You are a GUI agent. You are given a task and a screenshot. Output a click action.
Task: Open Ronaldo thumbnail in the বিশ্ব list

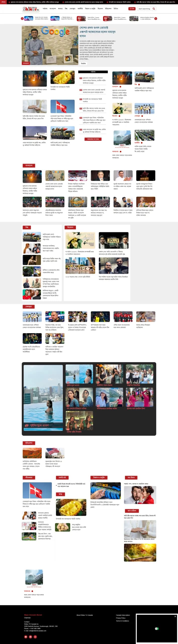tap(32, 294)
